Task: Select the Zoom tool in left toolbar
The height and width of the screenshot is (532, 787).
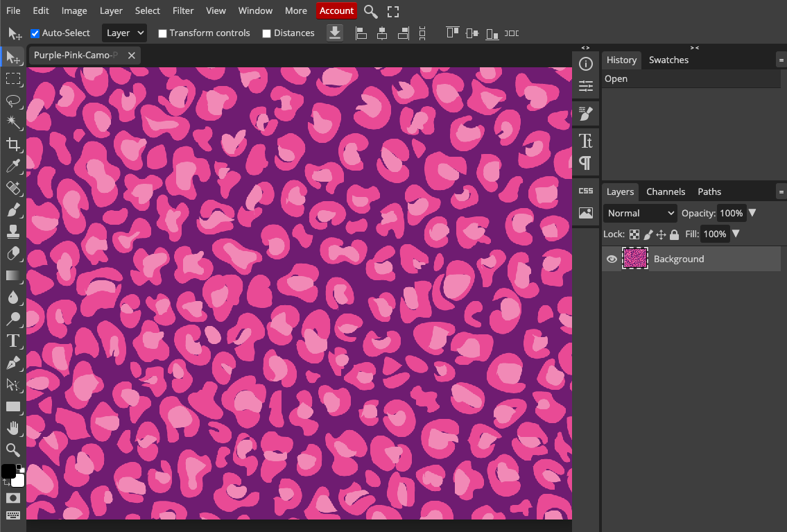Action: pos(13,450)
